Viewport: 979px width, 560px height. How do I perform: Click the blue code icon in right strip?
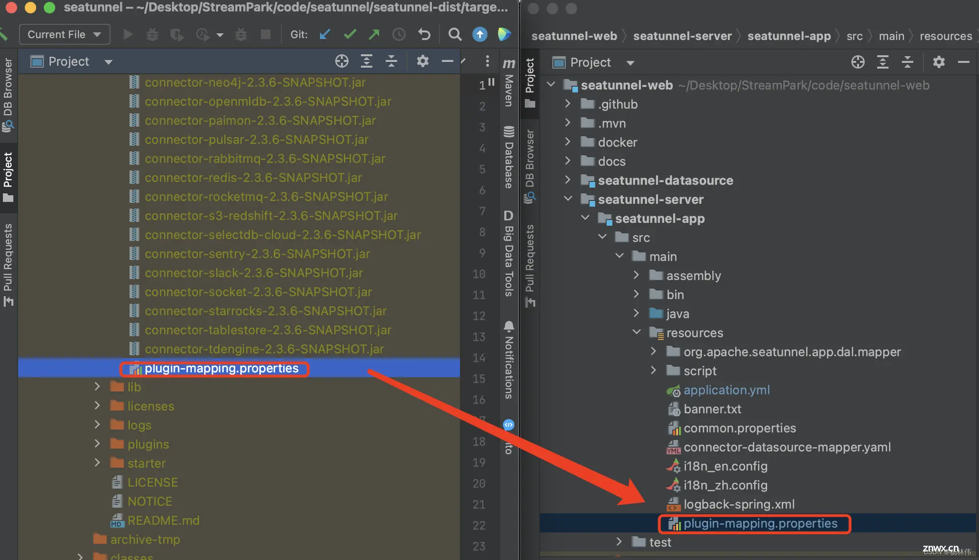pos(509,424)
